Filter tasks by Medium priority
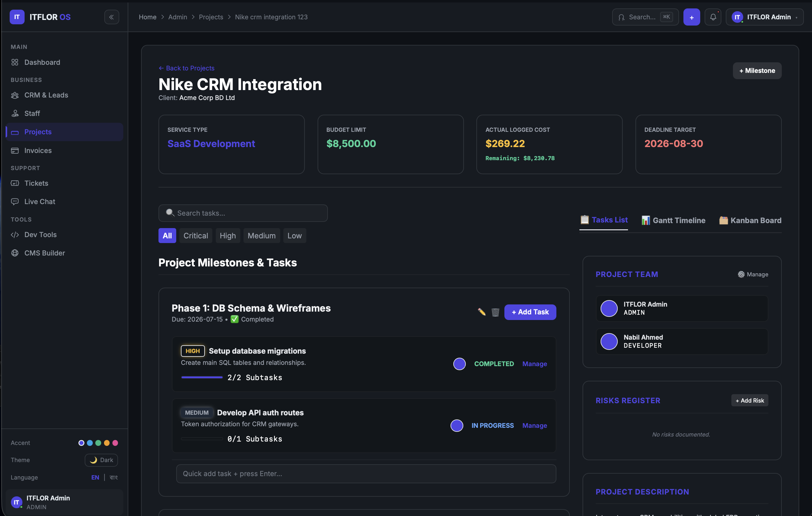 pos(261,236)
